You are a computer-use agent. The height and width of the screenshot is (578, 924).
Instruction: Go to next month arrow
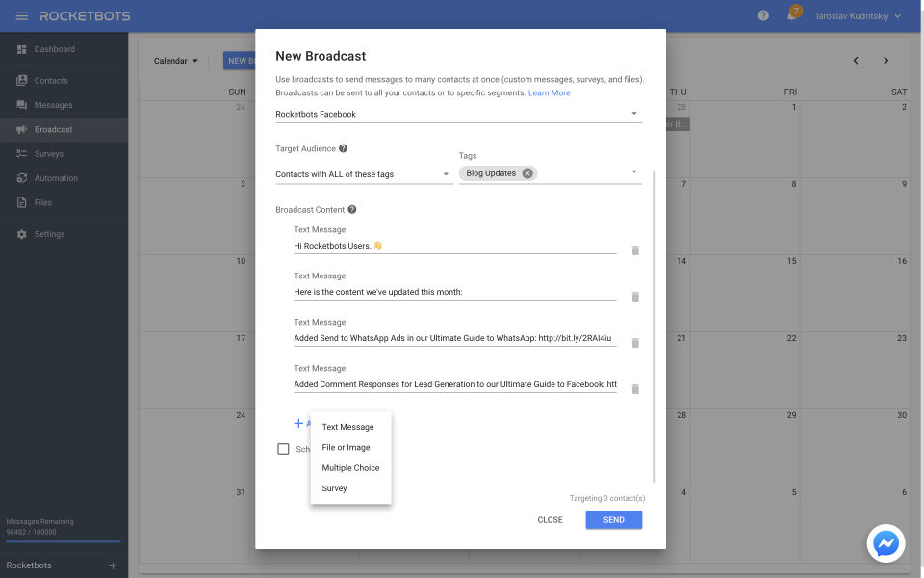click(885, 60)
